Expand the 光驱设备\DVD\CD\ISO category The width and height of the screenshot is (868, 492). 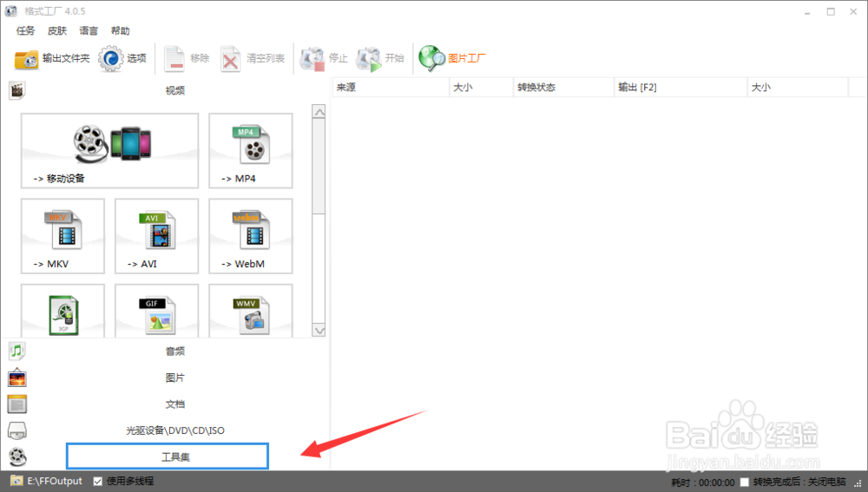(x=175, y=430)
